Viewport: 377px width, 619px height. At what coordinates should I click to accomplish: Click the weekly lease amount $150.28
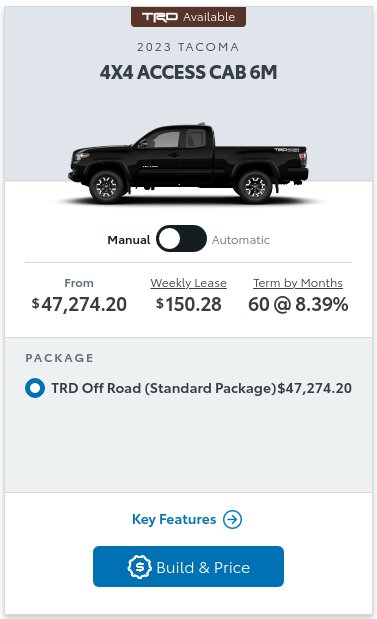[188, 304]
